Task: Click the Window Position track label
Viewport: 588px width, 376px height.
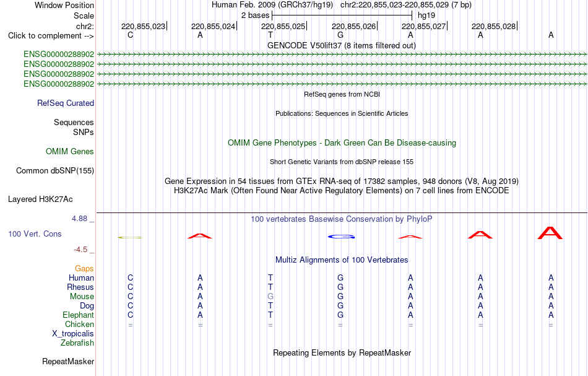Action: (64, 5)
